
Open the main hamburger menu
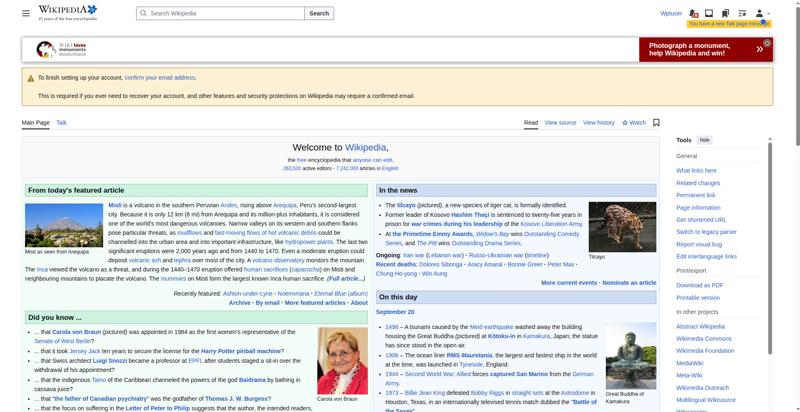[26, 13]
